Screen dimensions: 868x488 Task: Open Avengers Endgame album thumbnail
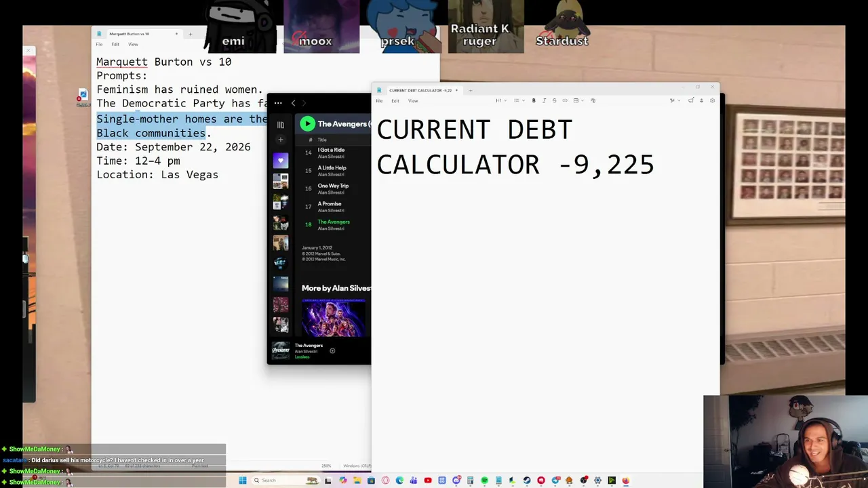pyautogui.click(x=334, y=318)
